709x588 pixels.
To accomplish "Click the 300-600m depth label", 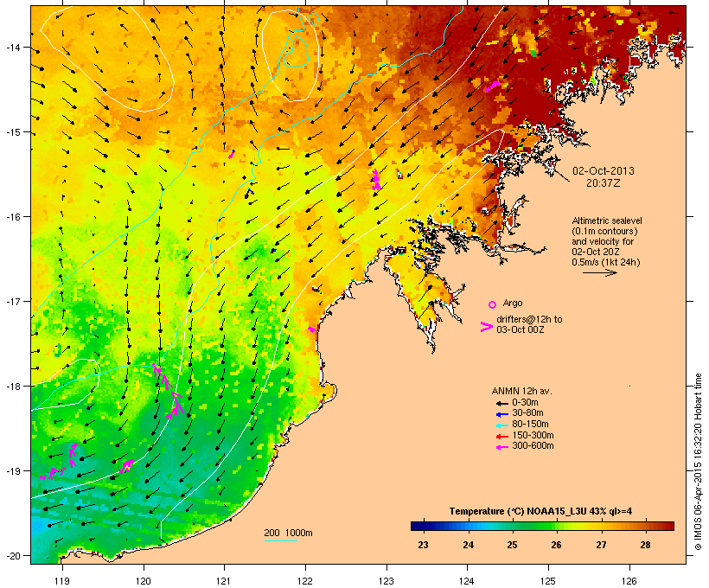I will point(533,446).
